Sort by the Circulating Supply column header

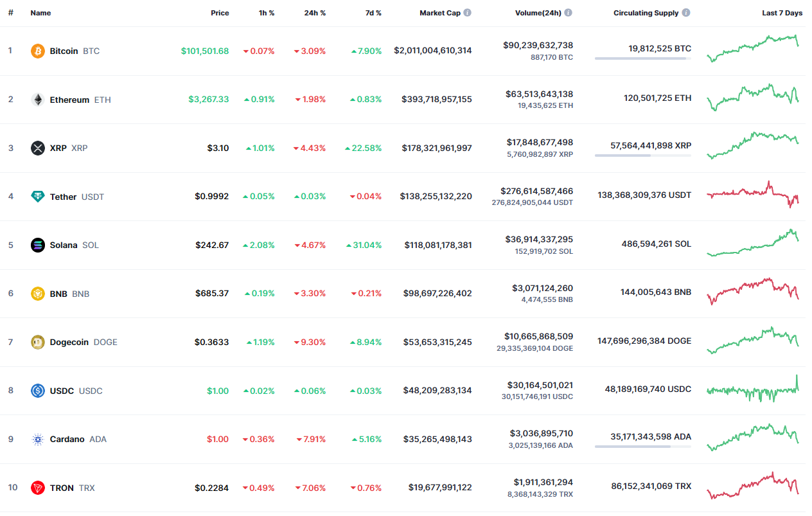point(646,13)
